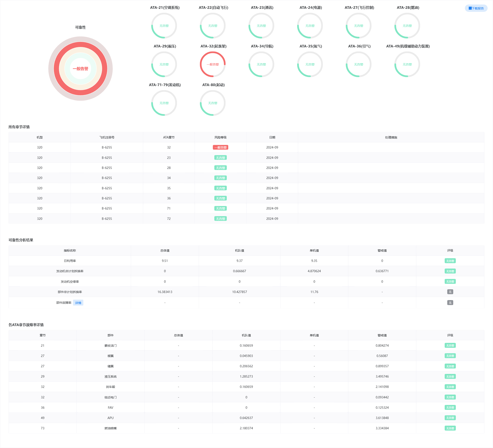The image size is (493, 448).
Task: Click the ATA-23(通讯) gauge ring
Action: 261,26
